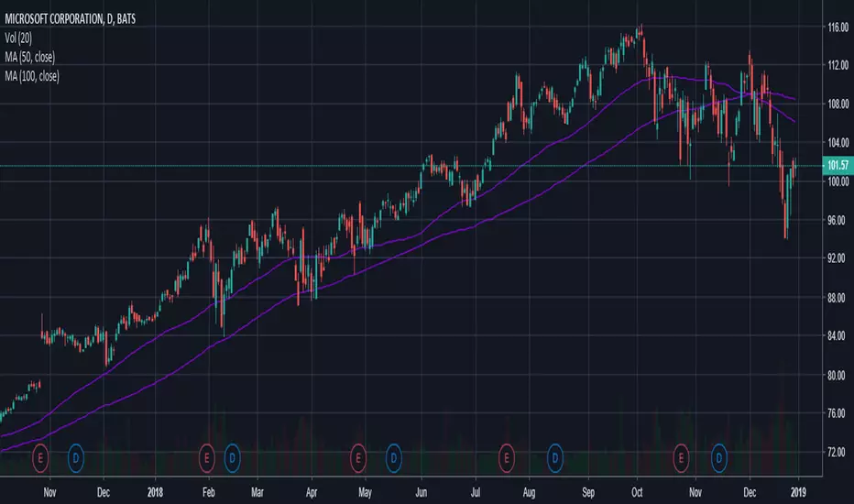
Task: Select the earnings E marker just before May
Action: 358,458
